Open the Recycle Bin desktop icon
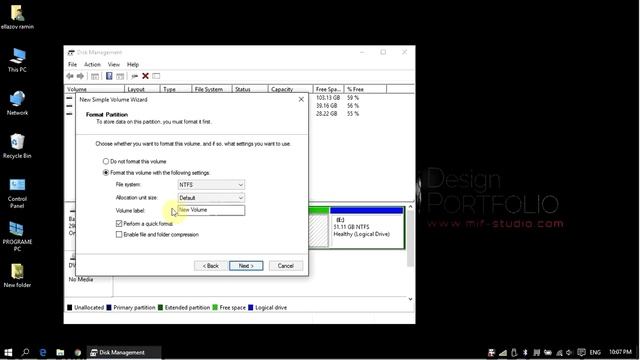Viewport: 640px width, 360px height. tap(17, 146)
